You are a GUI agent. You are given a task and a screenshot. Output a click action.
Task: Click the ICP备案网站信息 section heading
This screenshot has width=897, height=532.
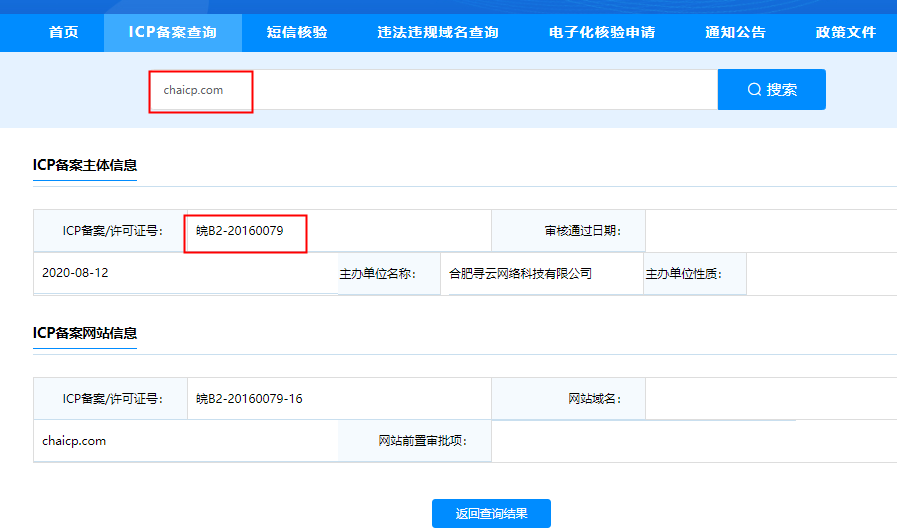click(x=85, y=333)
